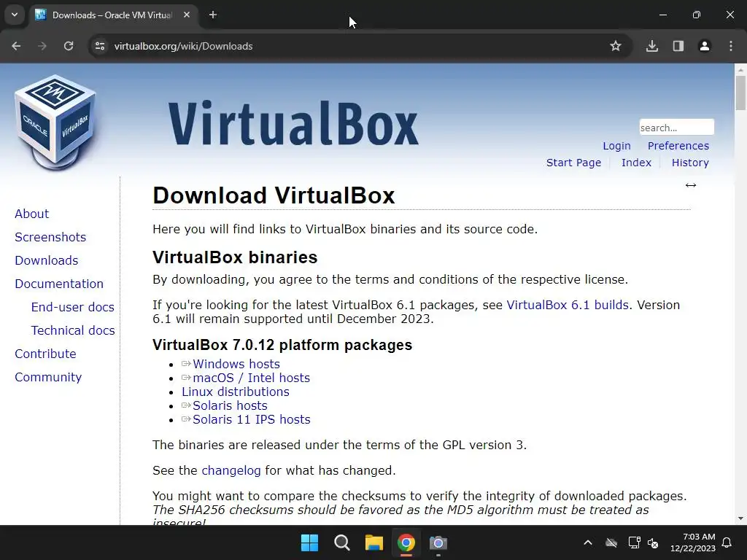Open Technical docs in the sidebar

[x=73, y=330]
